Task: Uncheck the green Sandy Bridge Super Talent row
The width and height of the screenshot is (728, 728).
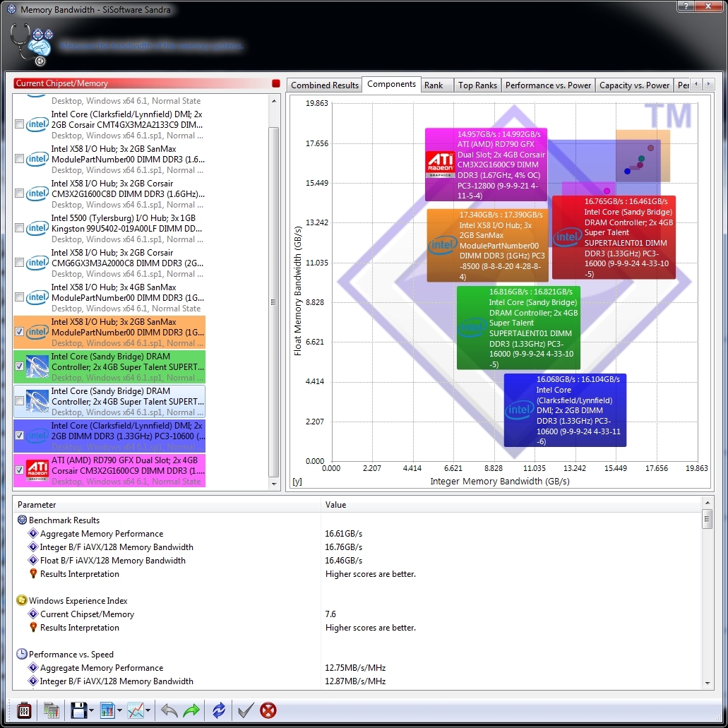Action: [x=20, y=366]
